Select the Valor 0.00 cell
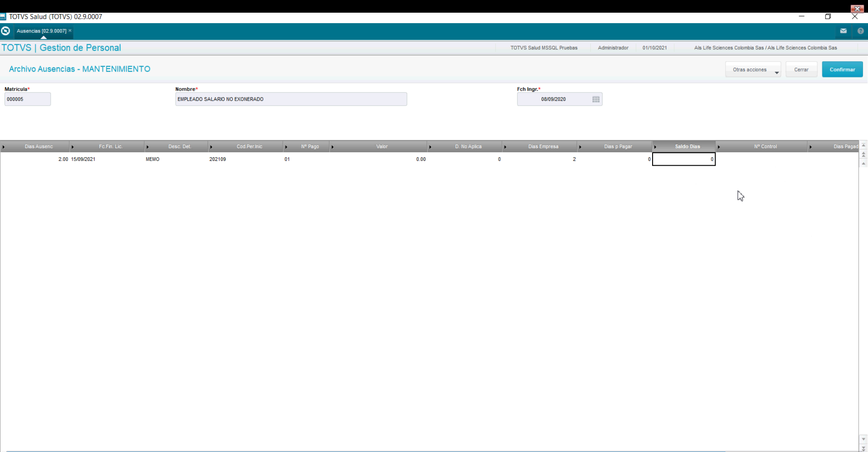The image size is (868, 452). 379,159
